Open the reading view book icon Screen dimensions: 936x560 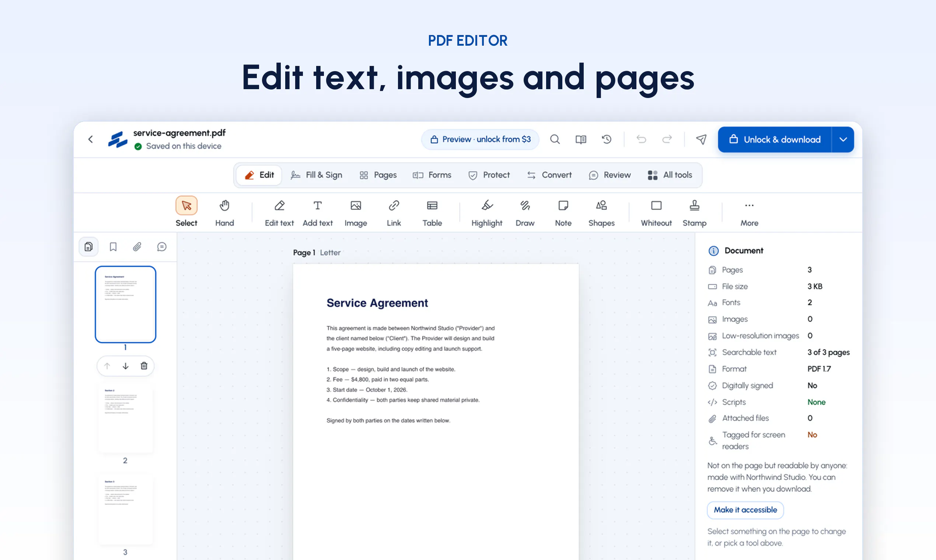tap(581, 139)
